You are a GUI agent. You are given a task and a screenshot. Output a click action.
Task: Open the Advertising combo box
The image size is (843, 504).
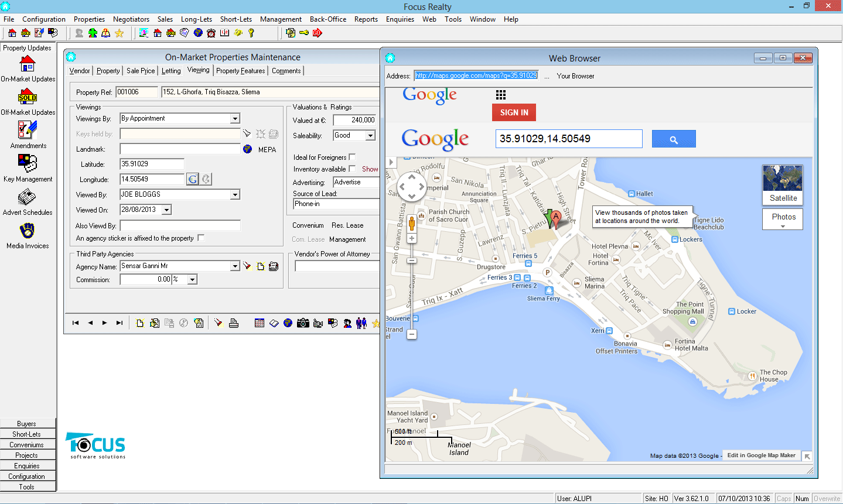[356, 182]
